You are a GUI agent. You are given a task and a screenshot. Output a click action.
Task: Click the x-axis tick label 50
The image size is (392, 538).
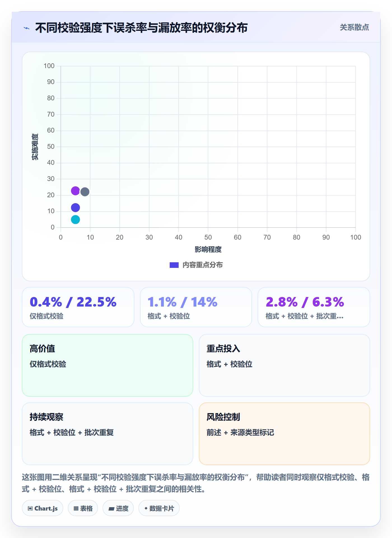(208, 237)
